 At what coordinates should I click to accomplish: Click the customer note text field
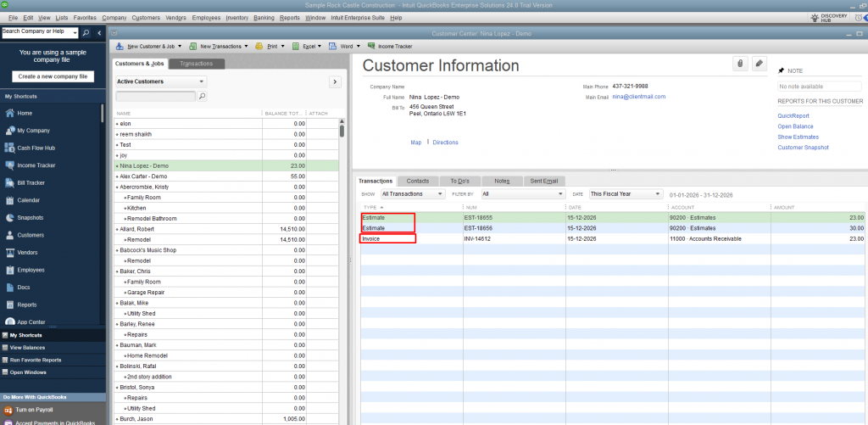(x=819, y=87)
